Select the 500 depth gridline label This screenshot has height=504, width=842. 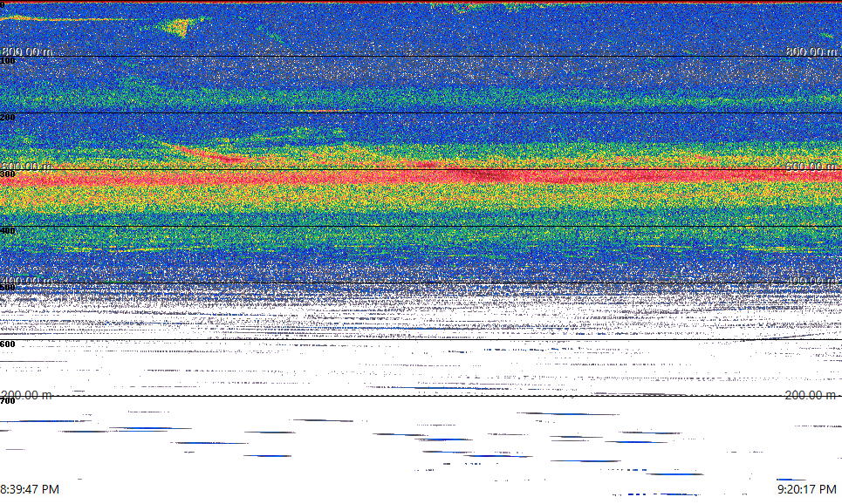(8, 287)
